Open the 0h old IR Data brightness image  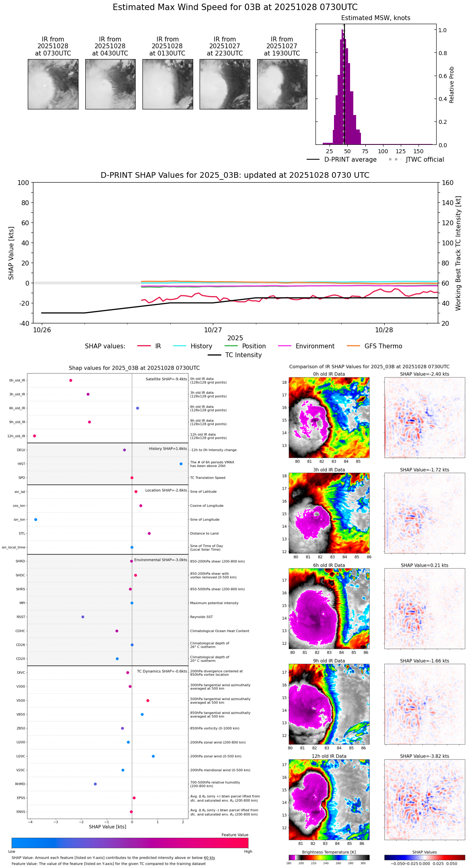pos(329,417)
